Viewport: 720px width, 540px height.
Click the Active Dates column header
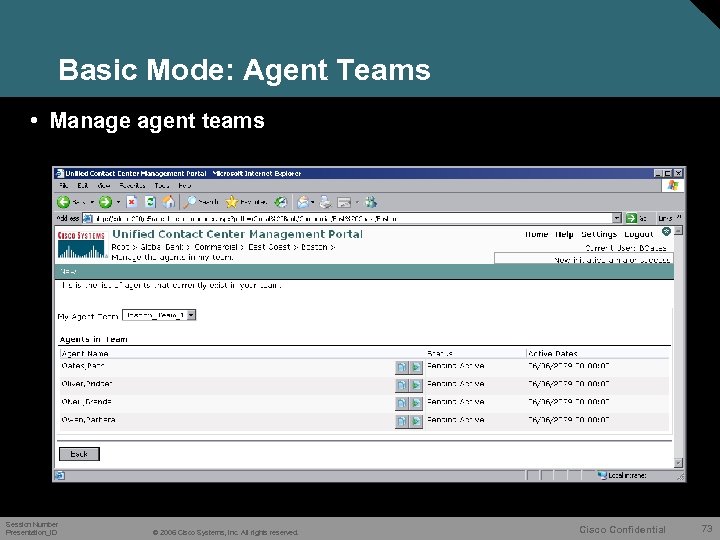553,354
